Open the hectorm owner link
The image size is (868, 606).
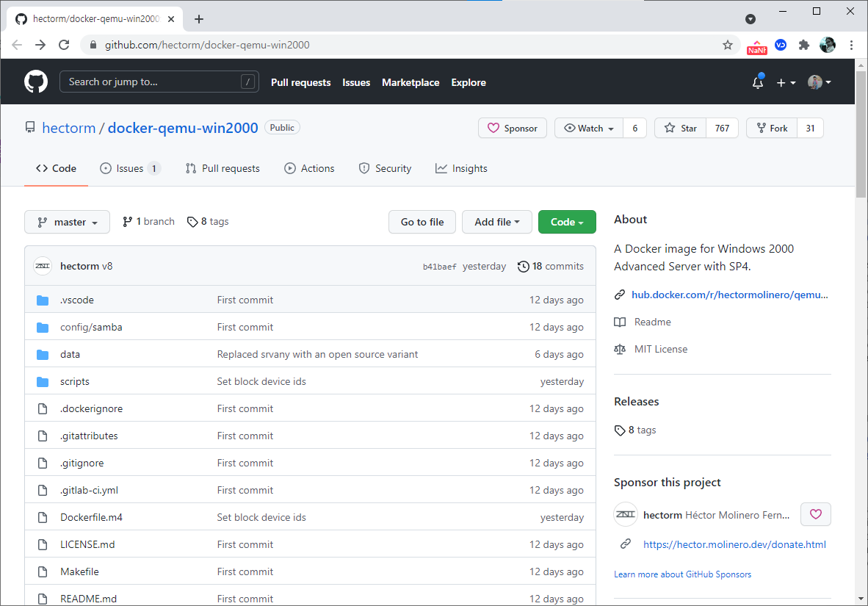(68, 128)
